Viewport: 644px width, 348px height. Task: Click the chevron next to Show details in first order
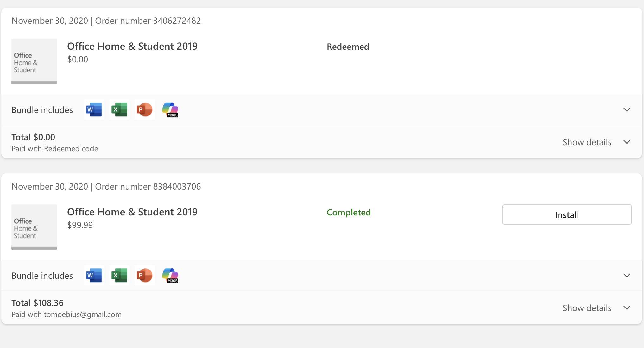click(x=627, y=142)
